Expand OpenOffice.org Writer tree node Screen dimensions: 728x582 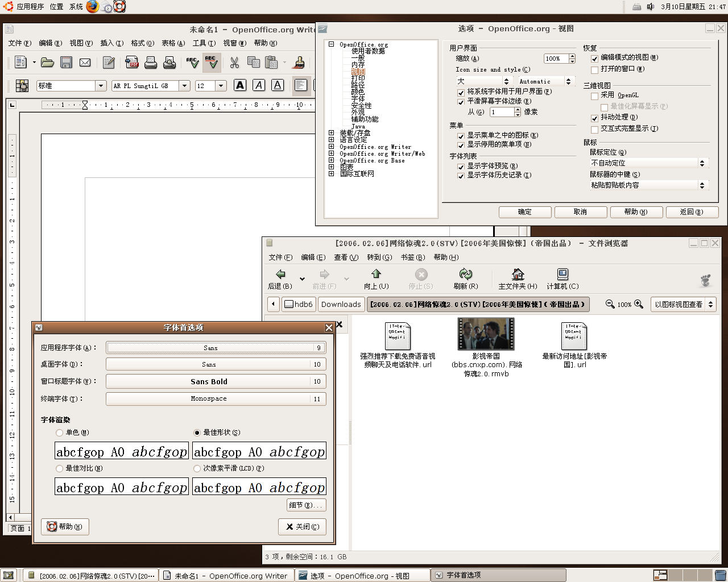[331, 147]
